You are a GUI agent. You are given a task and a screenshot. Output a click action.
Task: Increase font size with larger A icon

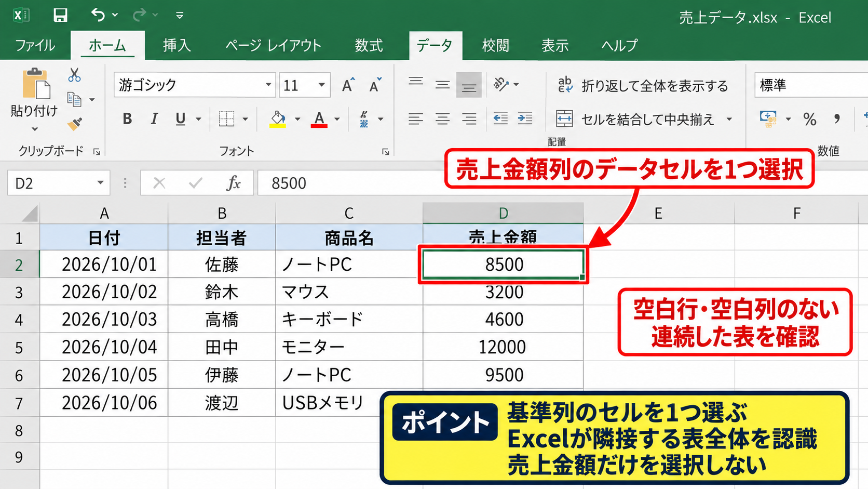pyautogui.click(x=348, y=85)
